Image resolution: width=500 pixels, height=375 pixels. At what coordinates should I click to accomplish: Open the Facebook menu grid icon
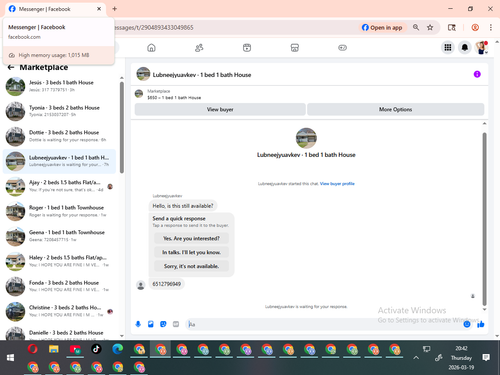(448, 47)
